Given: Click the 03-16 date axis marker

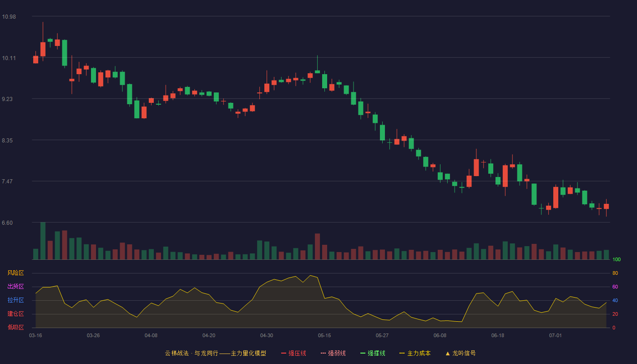Looking at the screenshot, I should pyautogui.click(x=35, y=335).
